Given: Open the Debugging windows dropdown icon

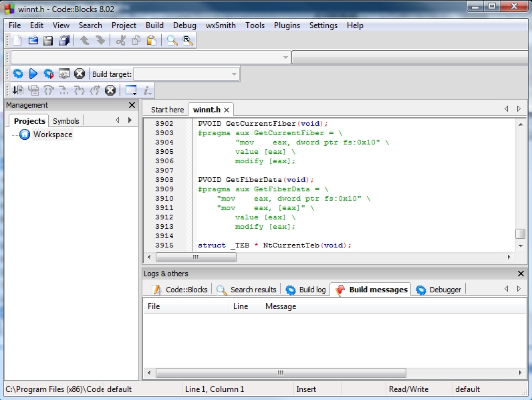Looking at the screenshot, I should (x=131, y=91).
